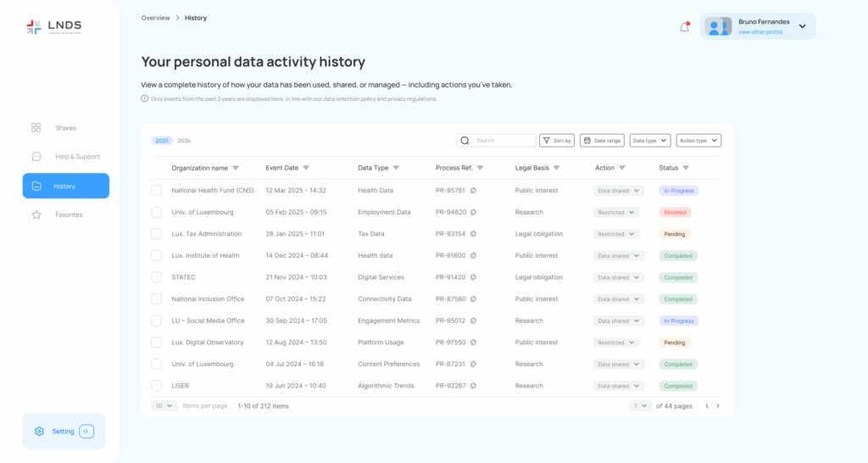Click the Setting gear icon
This screenshot has width=868, height=463.
39,432
